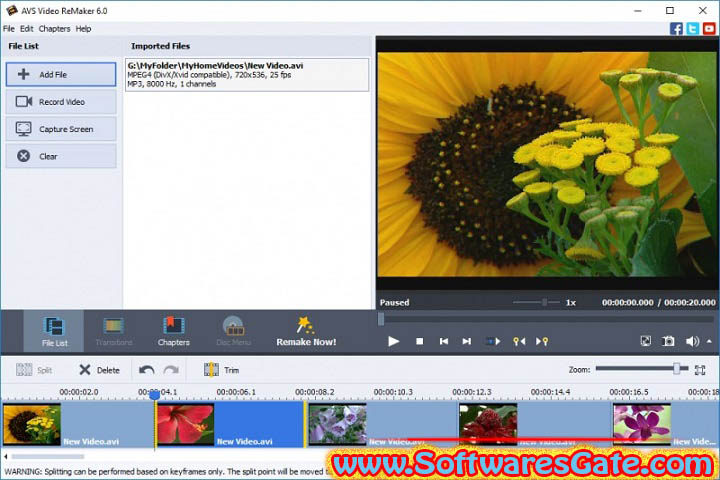Click the timeline scroll left arrow
Image resolution: width=720 pixels, height=480 pixels.
coord(6,457)
